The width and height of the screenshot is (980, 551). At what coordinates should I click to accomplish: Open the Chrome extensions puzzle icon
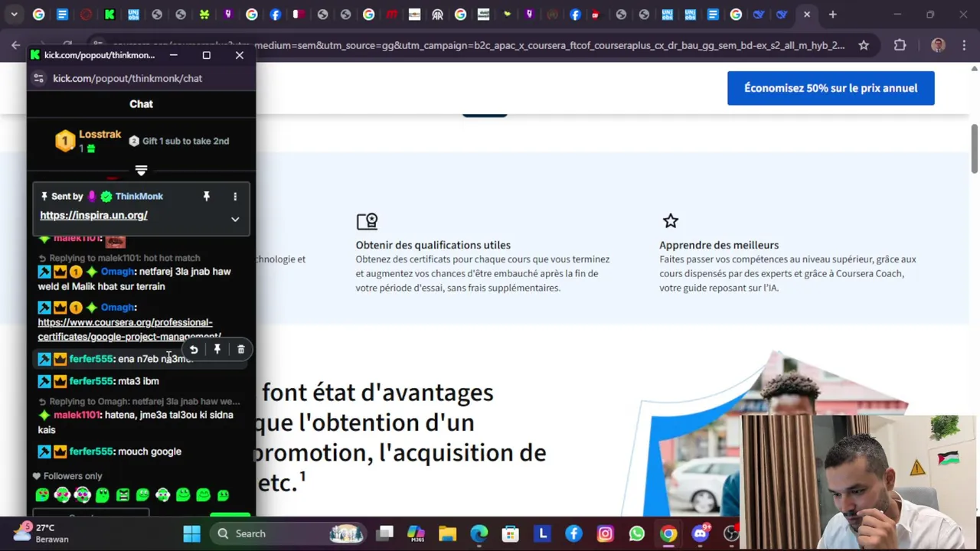click(x=900, y=45)
